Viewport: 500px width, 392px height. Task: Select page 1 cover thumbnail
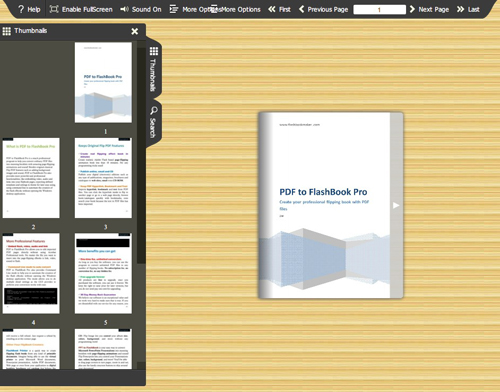[x=103, y=82]
